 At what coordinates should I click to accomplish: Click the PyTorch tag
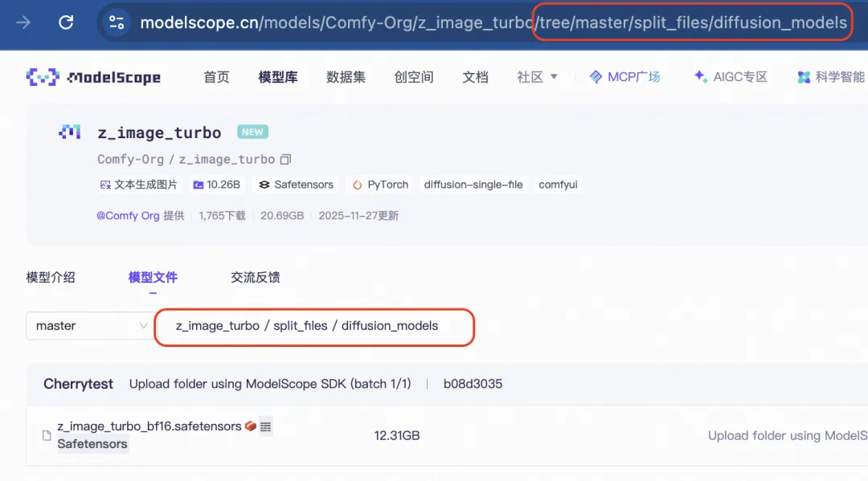tap(380, 185)
